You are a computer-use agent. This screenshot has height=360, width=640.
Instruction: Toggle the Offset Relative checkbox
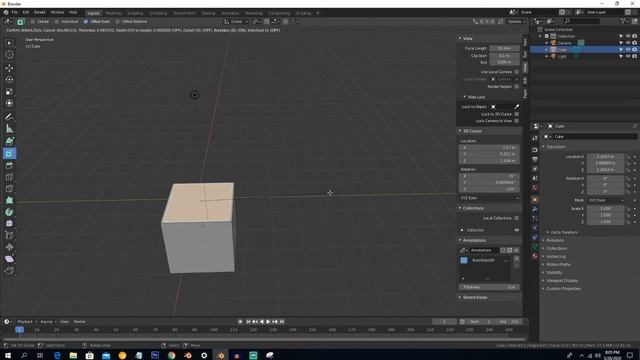[x=118, y=22]
